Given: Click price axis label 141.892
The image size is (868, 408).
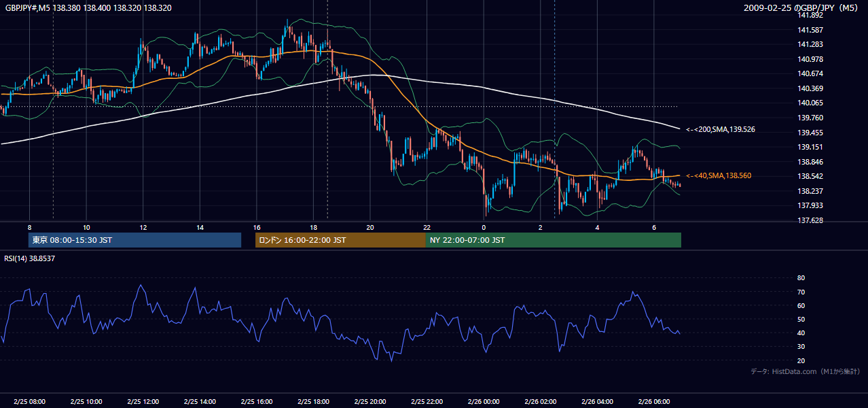Looking at the screenshot, I should click(810, 16).
